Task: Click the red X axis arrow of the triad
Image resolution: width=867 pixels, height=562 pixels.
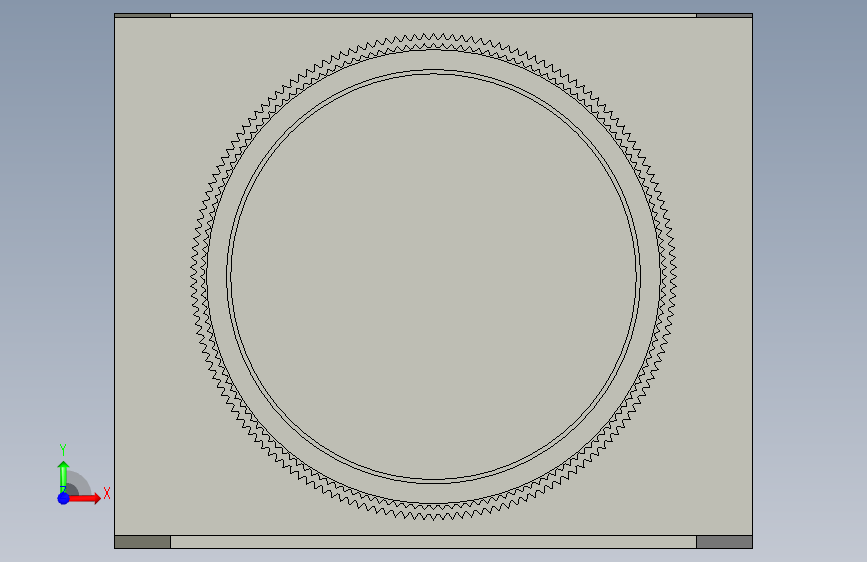Action: 84,498
